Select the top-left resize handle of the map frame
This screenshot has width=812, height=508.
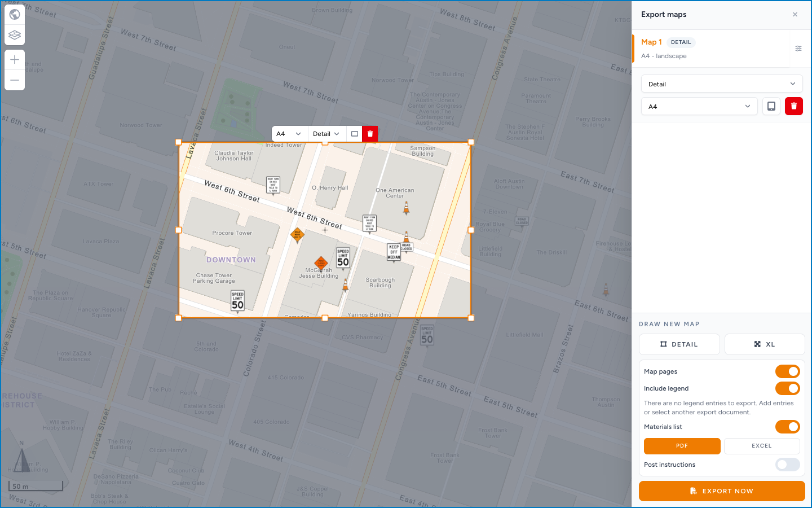179,142
